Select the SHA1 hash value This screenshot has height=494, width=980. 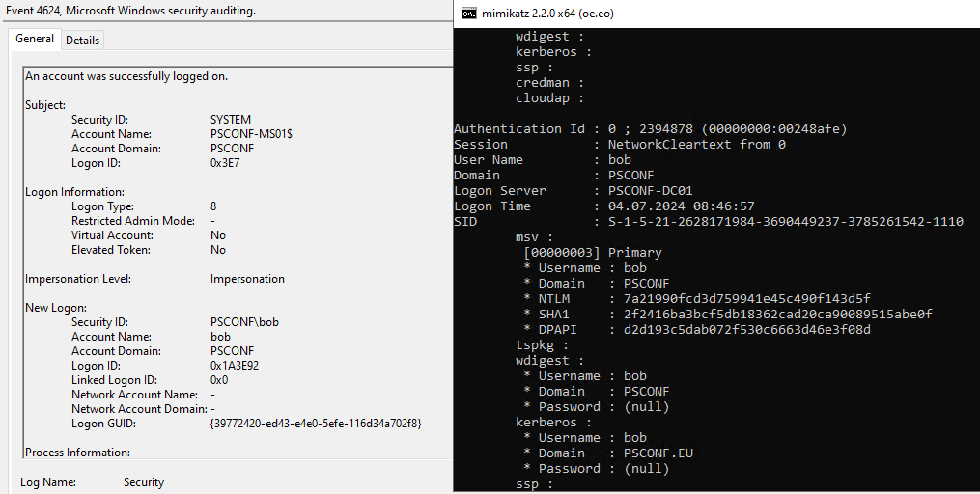pyautogui.click(x=778, y=315)
